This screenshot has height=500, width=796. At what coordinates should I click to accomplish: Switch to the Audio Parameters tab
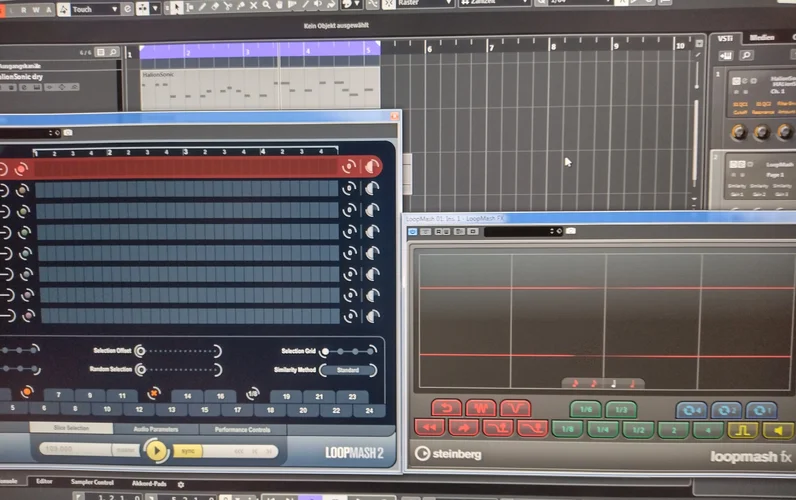[x=156, y=429]
